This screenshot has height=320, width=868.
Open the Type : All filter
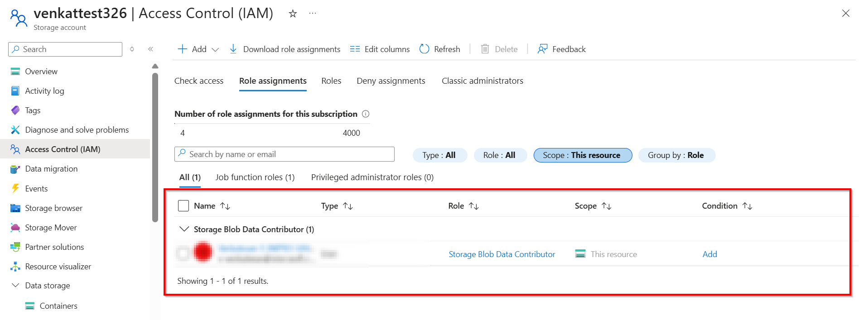click(x=439, y=155)
